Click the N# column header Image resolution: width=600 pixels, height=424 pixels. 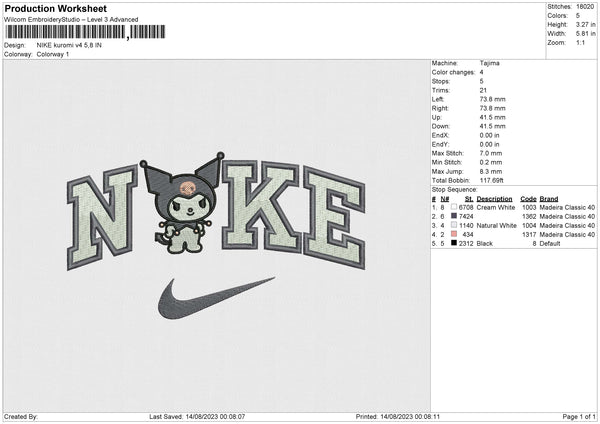[x=445, y=199]
